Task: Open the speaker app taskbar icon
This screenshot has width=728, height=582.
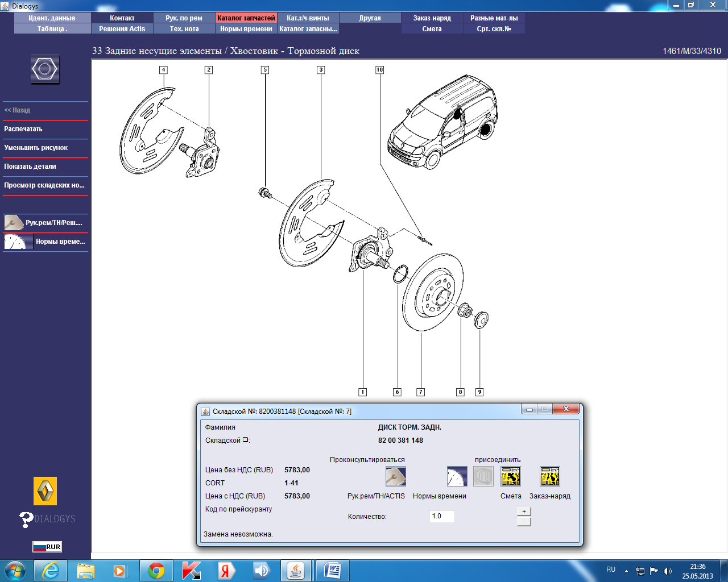Action: (261, 571)
